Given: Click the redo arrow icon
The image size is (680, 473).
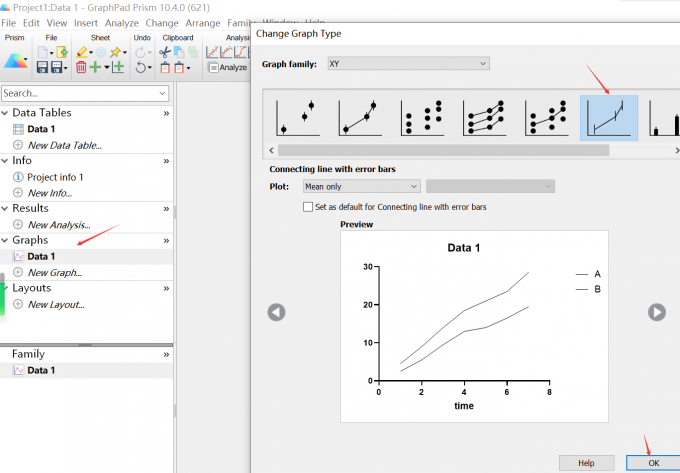Looking at the screenshot, I should tap(140, 53).
